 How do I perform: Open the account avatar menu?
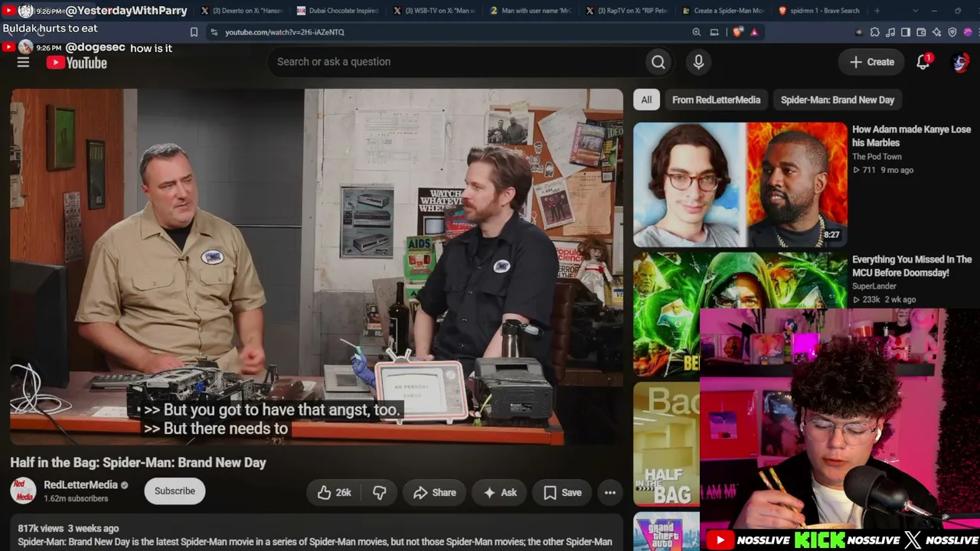click(960, 62)
